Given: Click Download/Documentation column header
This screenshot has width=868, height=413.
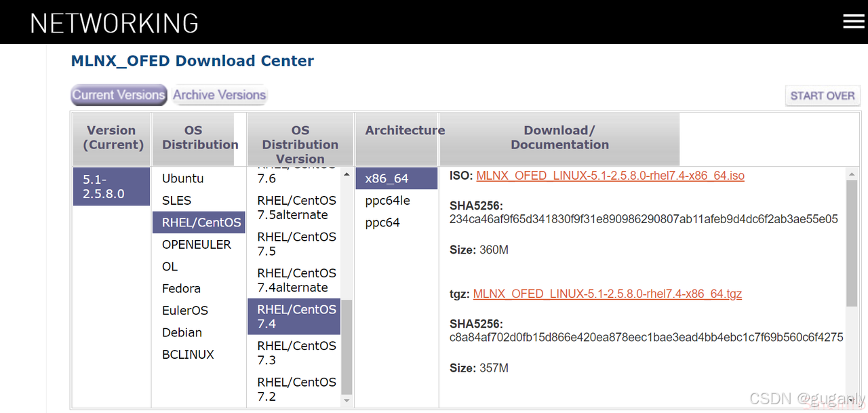Looking at the screenshot, I should click(x=559, y=138).
